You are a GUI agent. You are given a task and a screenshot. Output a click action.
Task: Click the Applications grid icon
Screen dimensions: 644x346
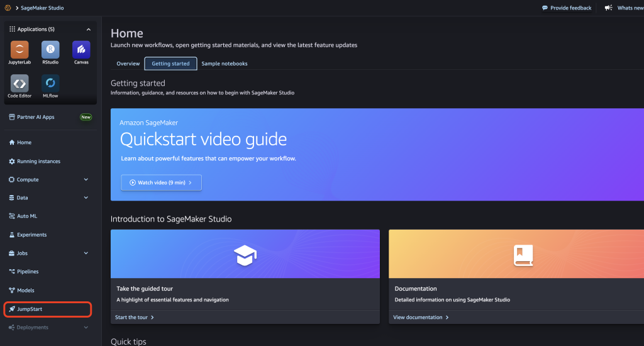tap(13, 29)
